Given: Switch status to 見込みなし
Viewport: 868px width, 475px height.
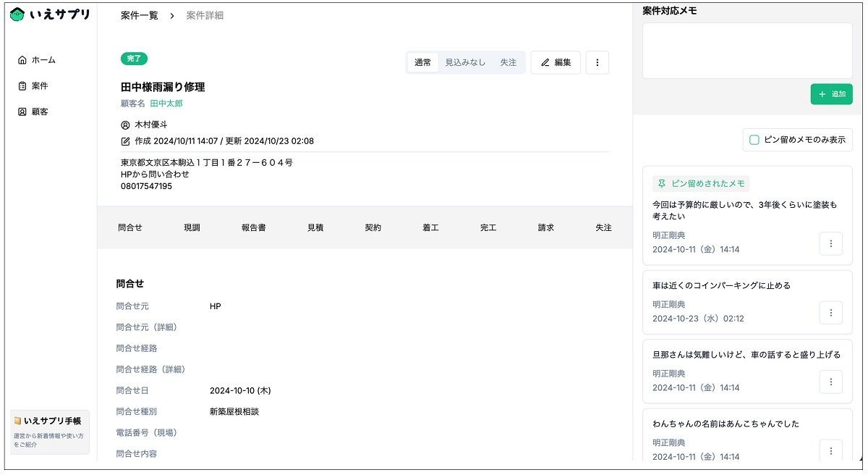Looking at the screenshot, I should [x=465, y=63].
